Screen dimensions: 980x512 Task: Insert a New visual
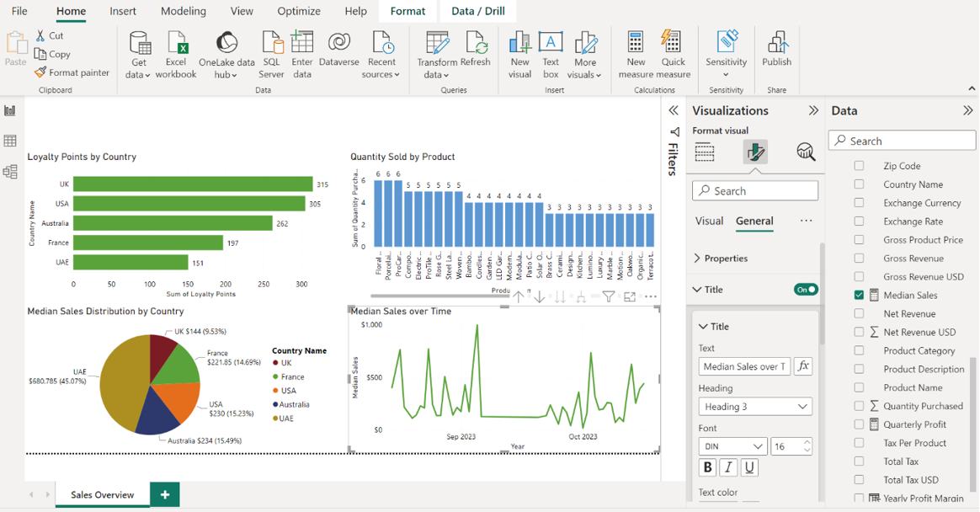click(x=519, y=44)
